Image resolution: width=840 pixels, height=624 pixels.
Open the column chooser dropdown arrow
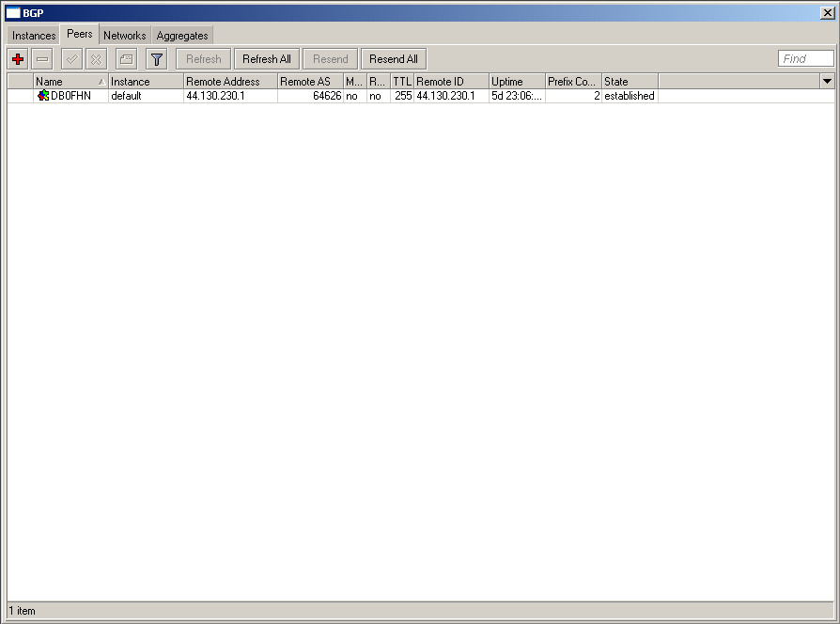pos(827,82)
